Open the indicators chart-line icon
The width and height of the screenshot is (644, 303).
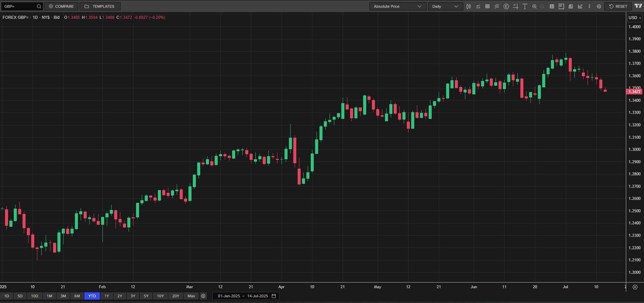pos(478,6)
